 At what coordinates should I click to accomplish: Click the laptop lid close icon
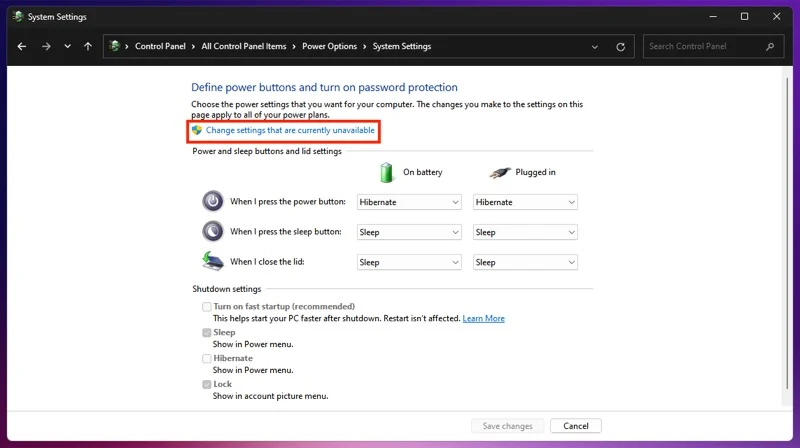pos(212,262)
